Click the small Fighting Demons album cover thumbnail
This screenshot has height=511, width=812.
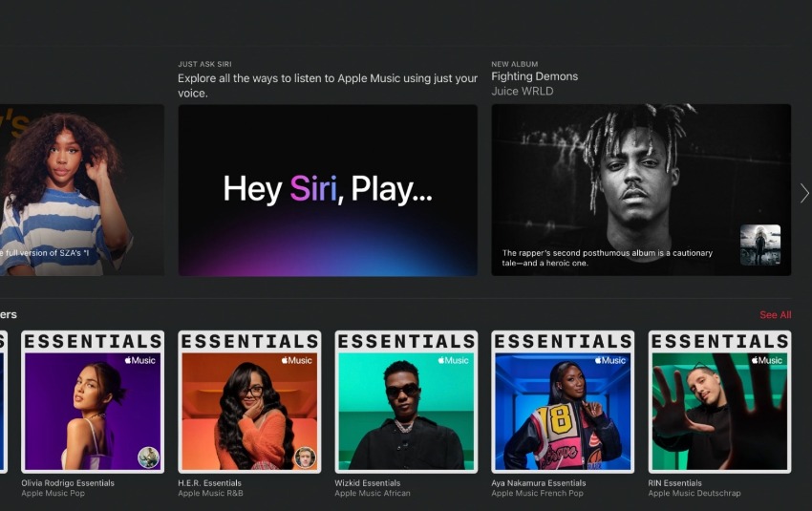760,245
